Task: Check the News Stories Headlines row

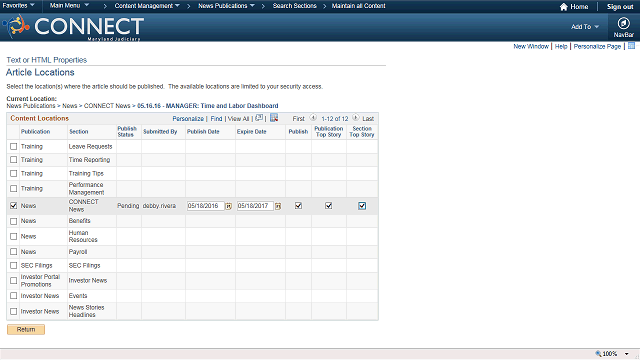Action: coord(13,311)
